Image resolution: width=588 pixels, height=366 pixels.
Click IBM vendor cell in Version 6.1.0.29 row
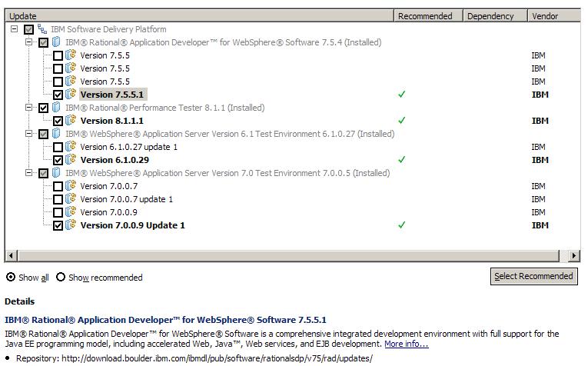tap(540, 160)
